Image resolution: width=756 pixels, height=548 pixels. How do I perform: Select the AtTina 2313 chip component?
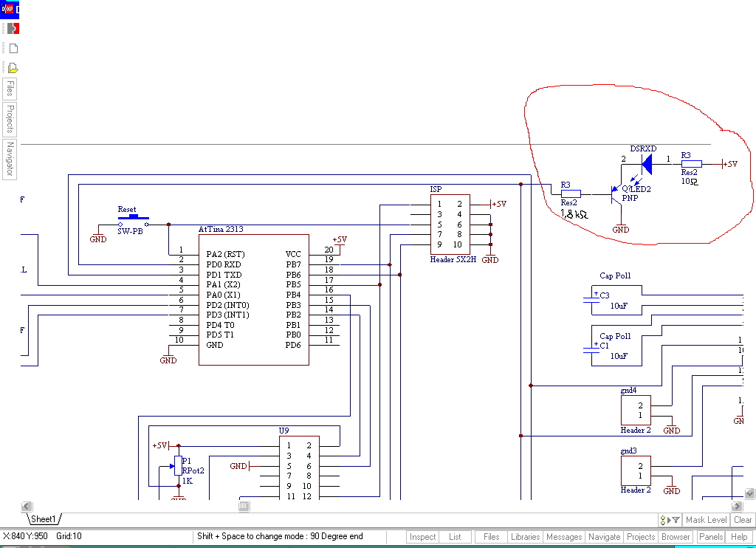254,300
